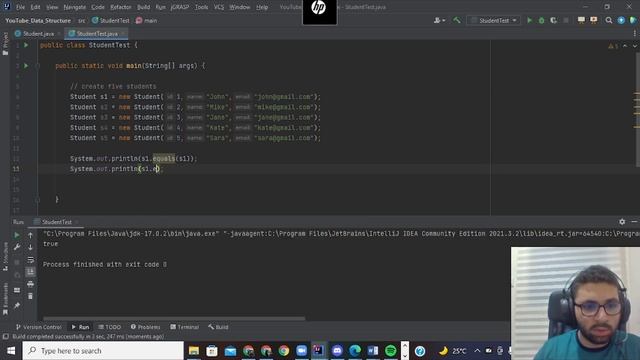Go to previous highlighted problem chevron
This screenshot has width=640, height=360.
click(625, 46)
